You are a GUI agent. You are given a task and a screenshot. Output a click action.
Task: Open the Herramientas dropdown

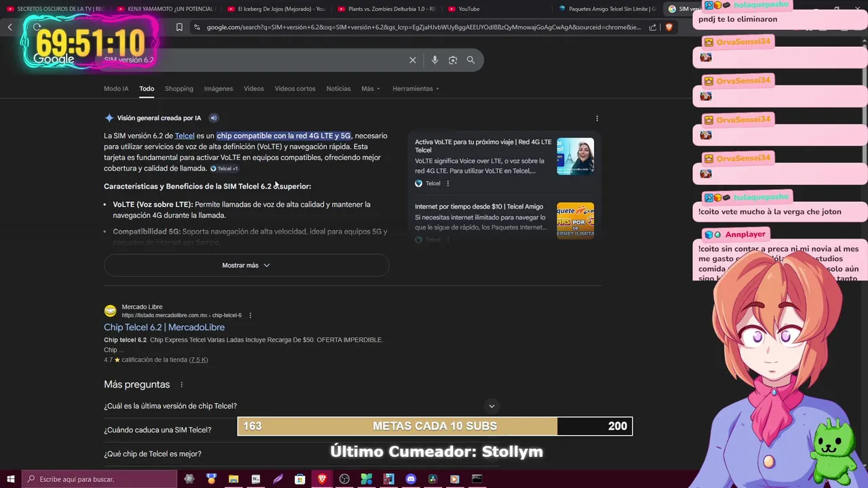coord(416,89)
